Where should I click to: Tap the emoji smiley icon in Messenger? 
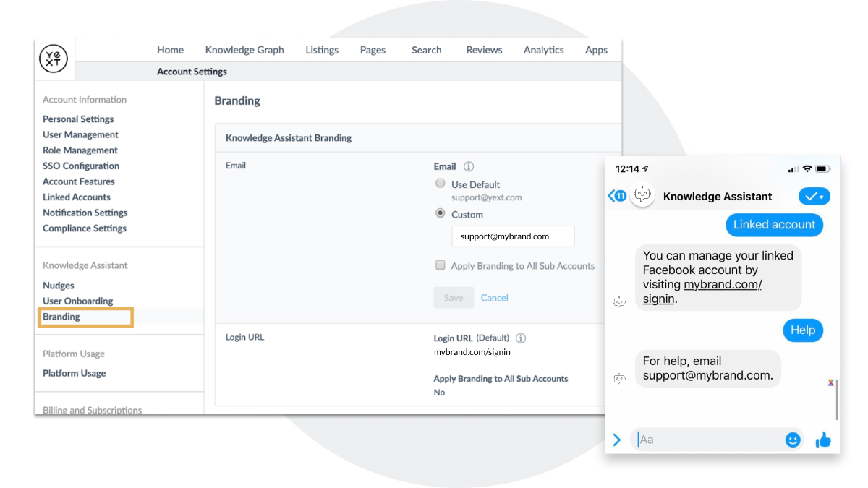coord(793,440)
